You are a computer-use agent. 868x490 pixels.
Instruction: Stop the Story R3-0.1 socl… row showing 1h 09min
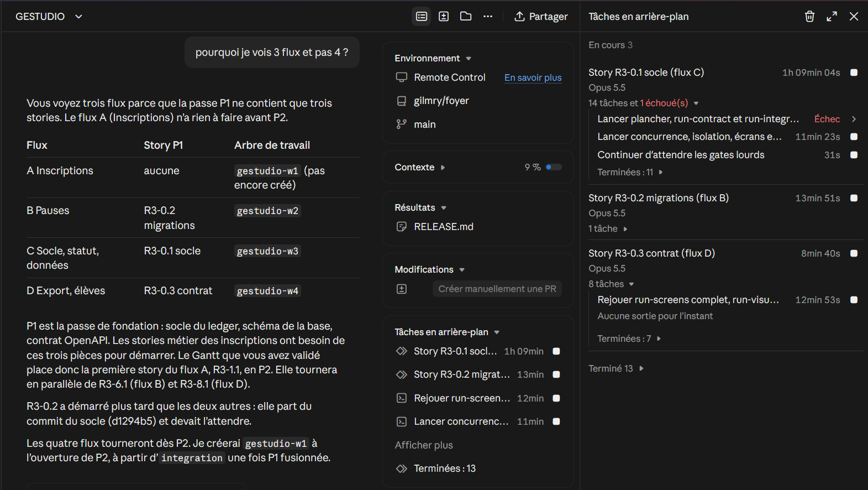(x=556, y=351)
